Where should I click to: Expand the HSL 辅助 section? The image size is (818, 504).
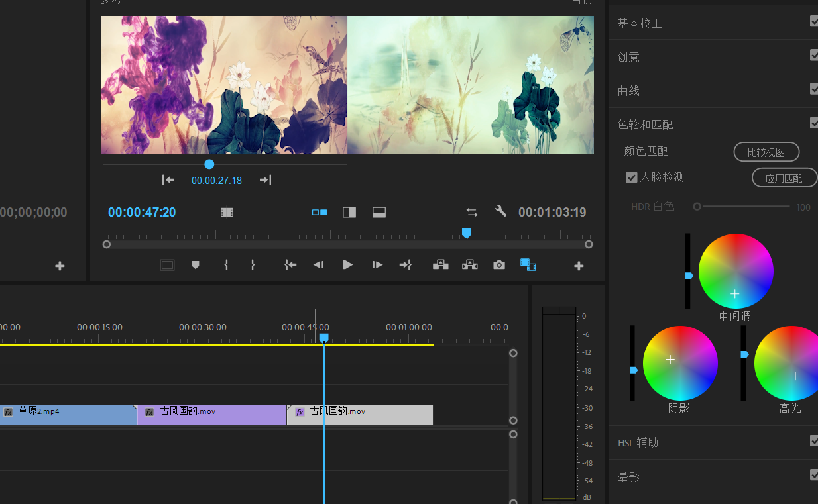coord(638,442)
